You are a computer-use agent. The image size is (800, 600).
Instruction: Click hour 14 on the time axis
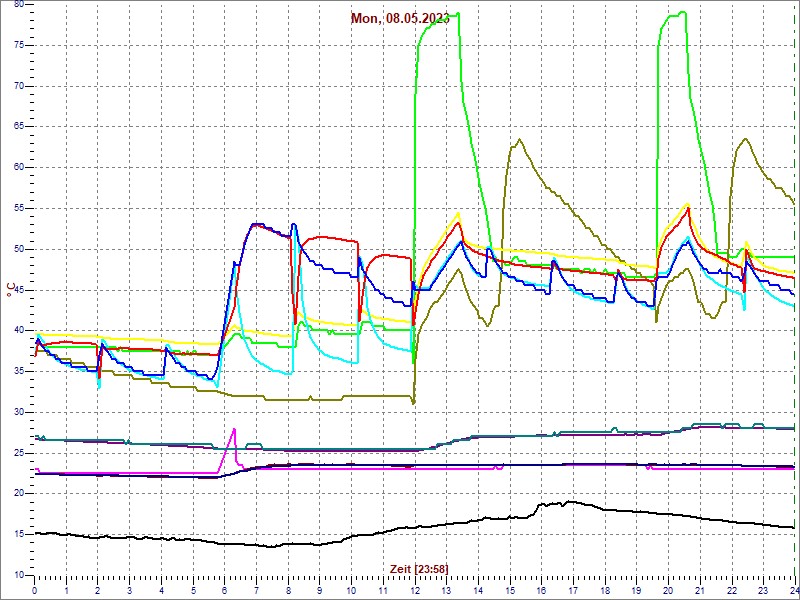pos(478,590)
